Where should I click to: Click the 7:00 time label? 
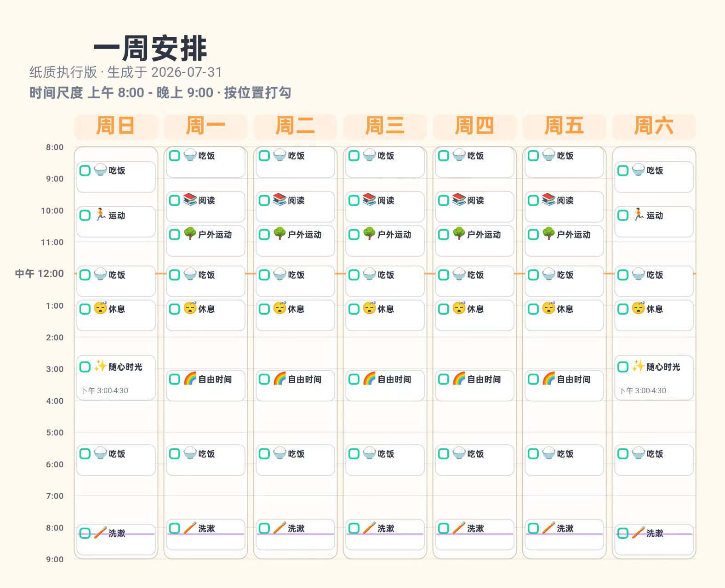tap(55, 496)
